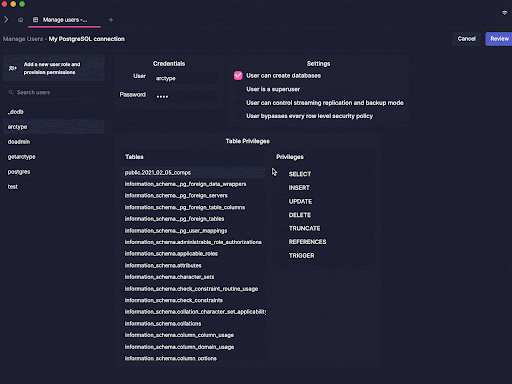Select table check_constraint_routine_usage
This screenshot has width=512, height=384.
click(194, 289)
